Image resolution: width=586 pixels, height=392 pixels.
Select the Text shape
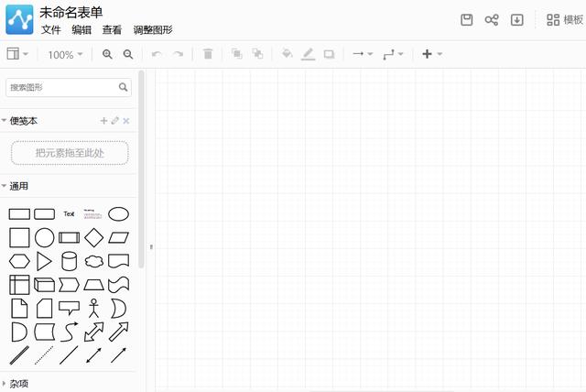click(70, 213)
